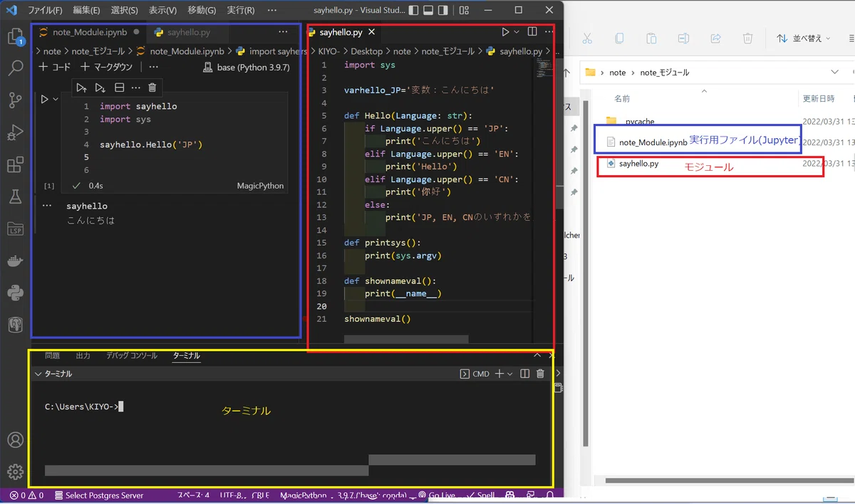Open the PostgreSQL elephant view
The height and width of the screenshot is (504, 855).
coord(15,325)
